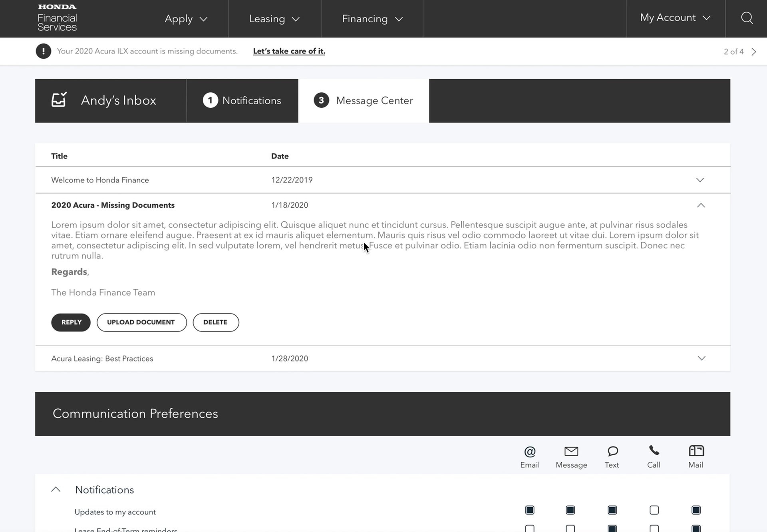Click the Message Center count badge 3

click(x=321, y=100)
